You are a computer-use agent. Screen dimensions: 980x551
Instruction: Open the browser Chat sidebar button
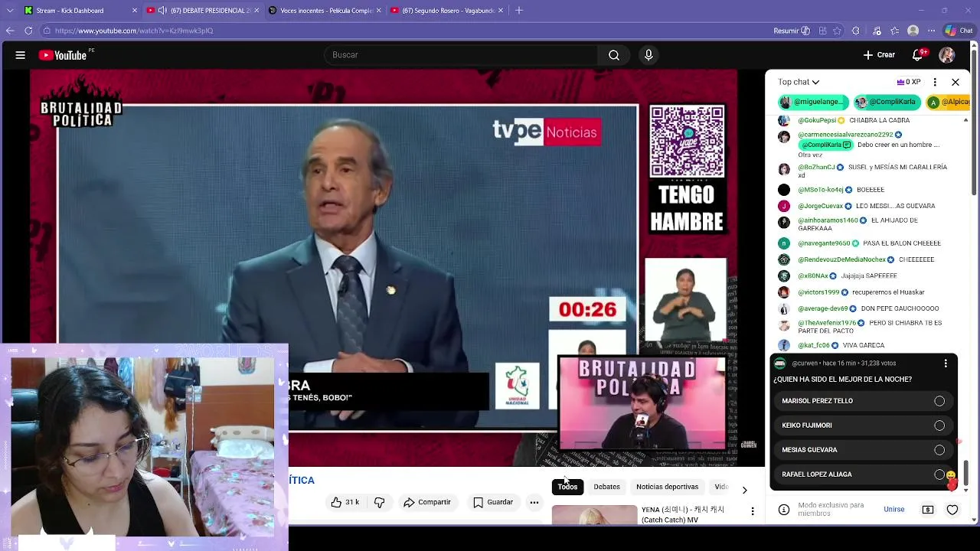[x=959, y=31]
